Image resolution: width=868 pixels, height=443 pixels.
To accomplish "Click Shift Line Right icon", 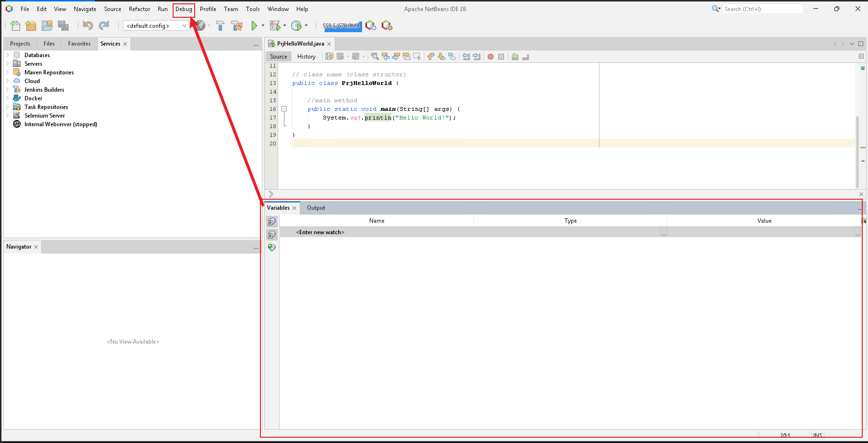I will point(477,57).
